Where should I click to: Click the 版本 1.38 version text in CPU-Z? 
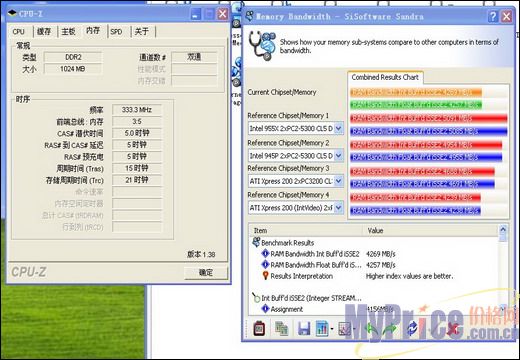(x=201, y=254)
